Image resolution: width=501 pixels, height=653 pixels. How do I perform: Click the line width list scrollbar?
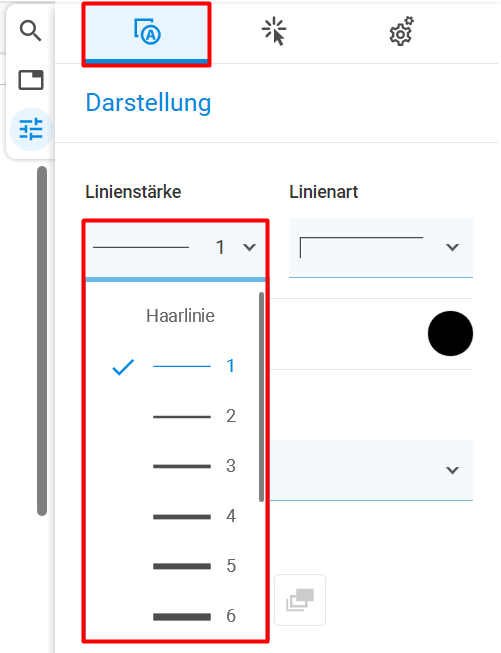click(261, 397)
